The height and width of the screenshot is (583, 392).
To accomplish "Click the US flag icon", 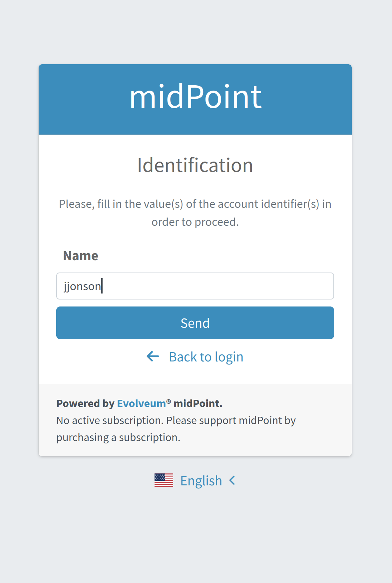I will (x=164, y=480).
